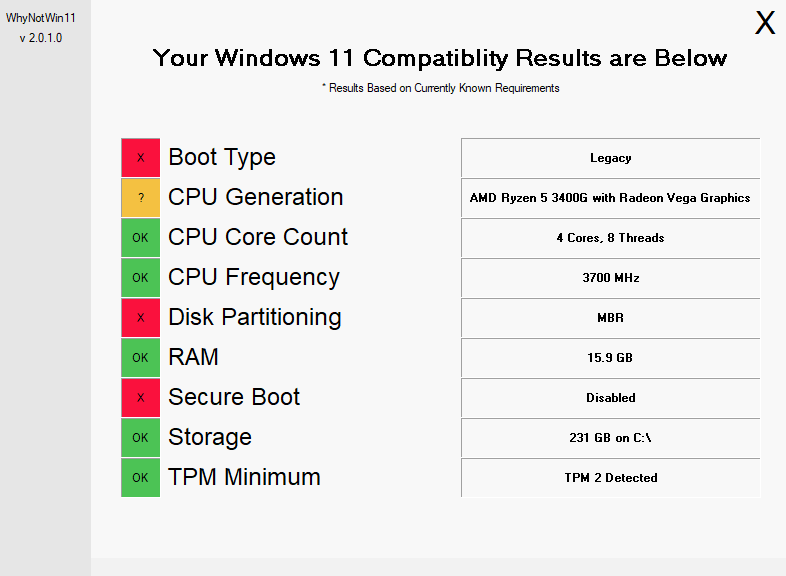Click the red X icon next to Disk Partitioning
Screen dimensions: 786x576
click(x=140, y=318)
